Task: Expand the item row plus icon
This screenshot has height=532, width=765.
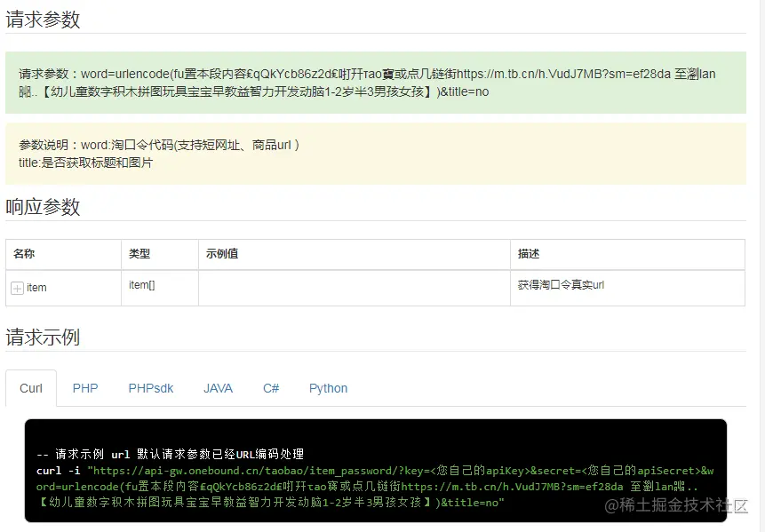Action: click(17, 288)
